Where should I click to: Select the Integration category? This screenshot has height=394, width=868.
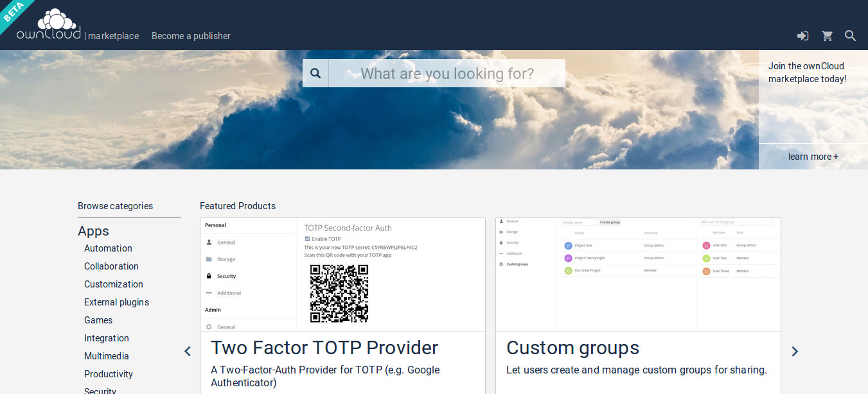pyautogui.click(x=107, y=338)
